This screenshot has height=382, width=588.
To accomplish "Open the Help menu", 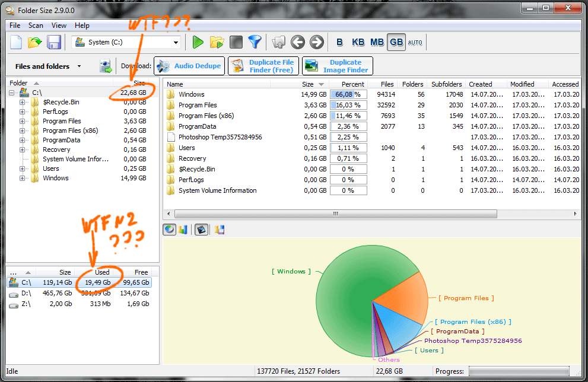I will (x=82, y=26).
